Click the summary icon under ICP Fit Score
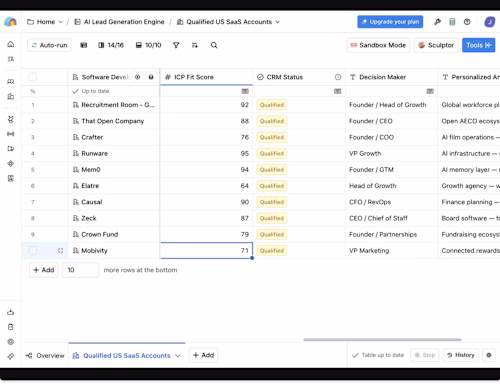This screenshot has height=384, width=500. (x=245, y=91)
